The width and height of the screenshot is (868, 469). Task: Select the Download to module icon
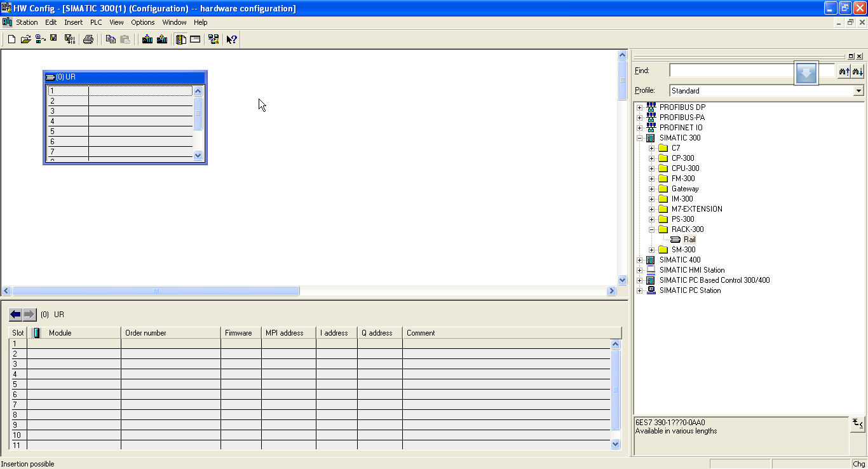(146, 39)
